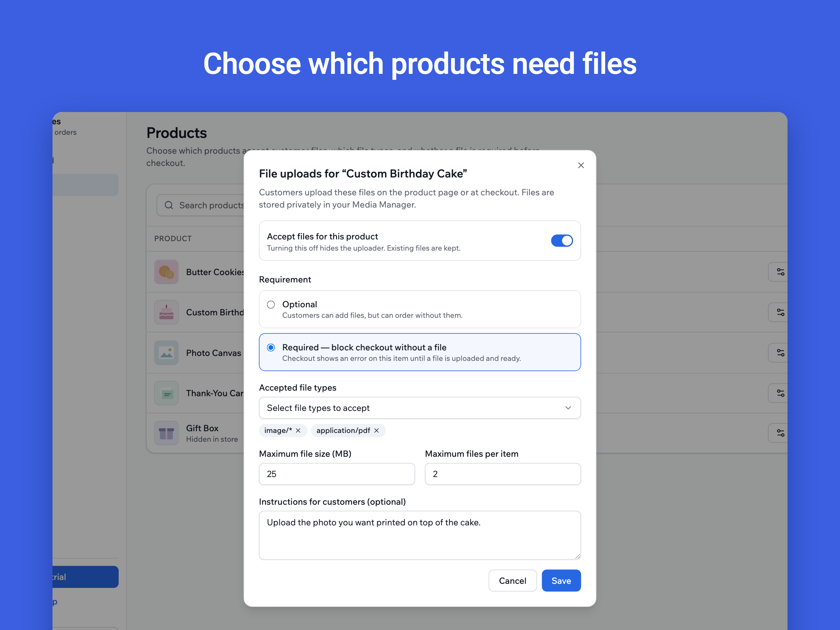Save the file upload settings

point(561,580)
